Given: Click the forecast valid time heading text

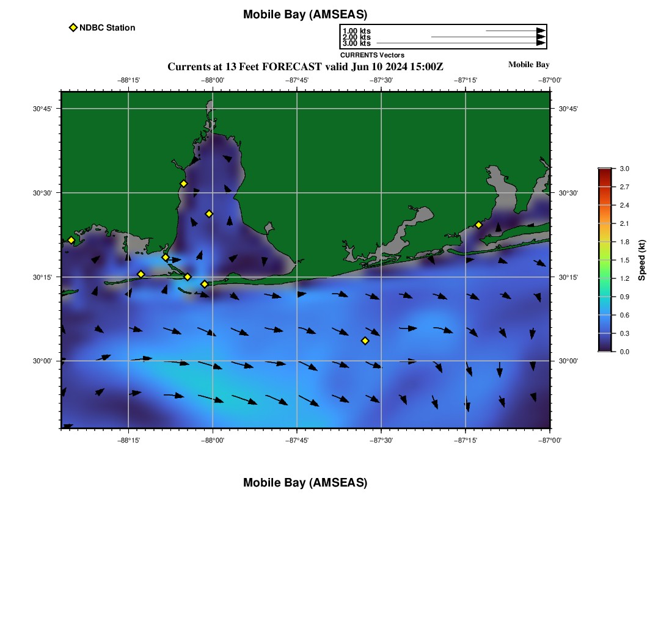Looking at the screenshot, I should (x=305, y=67).
